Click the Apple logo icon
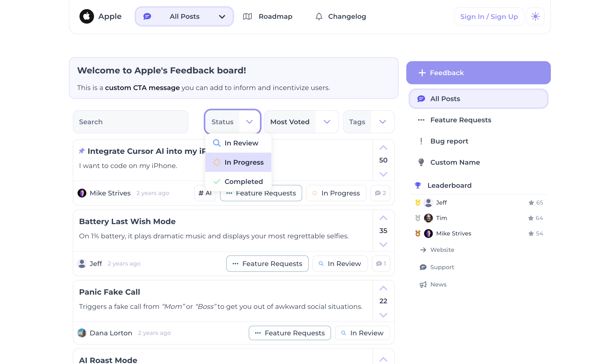Viewport: 614px width, 364px height. tap(87, 16)
